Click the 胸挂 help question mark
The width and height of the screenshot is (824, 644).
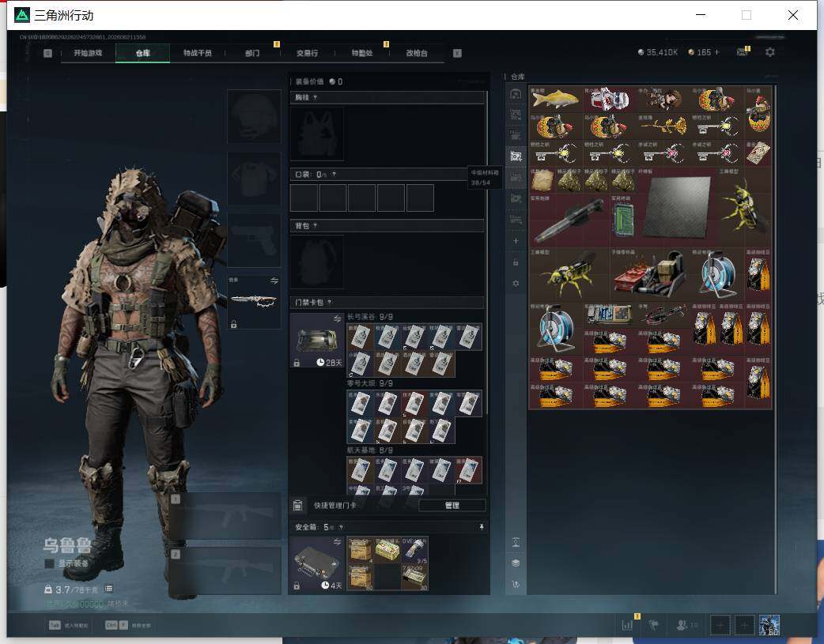[315, 98]
